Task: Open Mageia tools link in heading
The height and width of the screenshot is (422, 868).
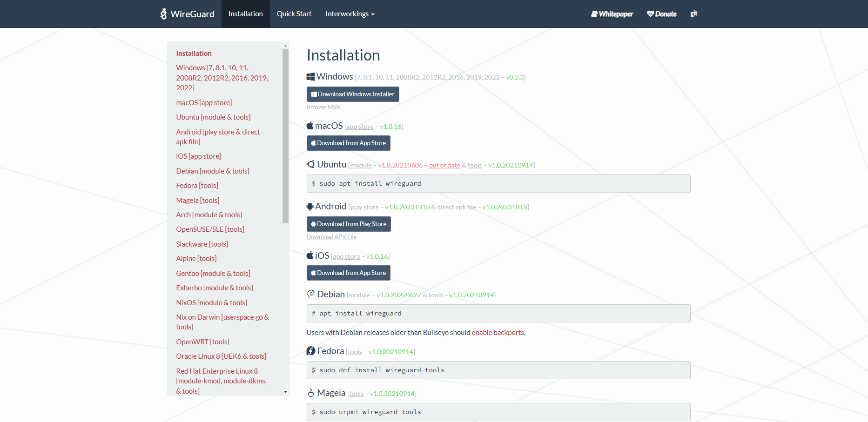Action: pyautogui.click(x=357, y=394)
